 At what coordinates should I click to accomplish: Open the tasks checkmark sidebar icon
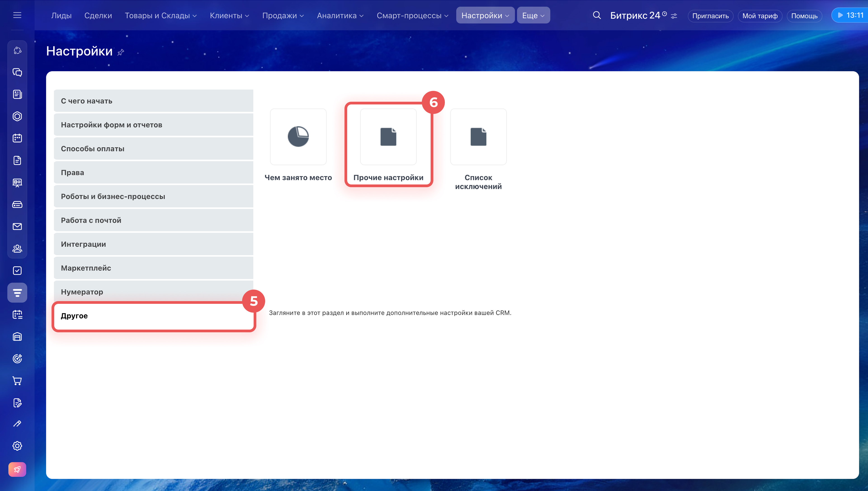click(x=17, y=270)
